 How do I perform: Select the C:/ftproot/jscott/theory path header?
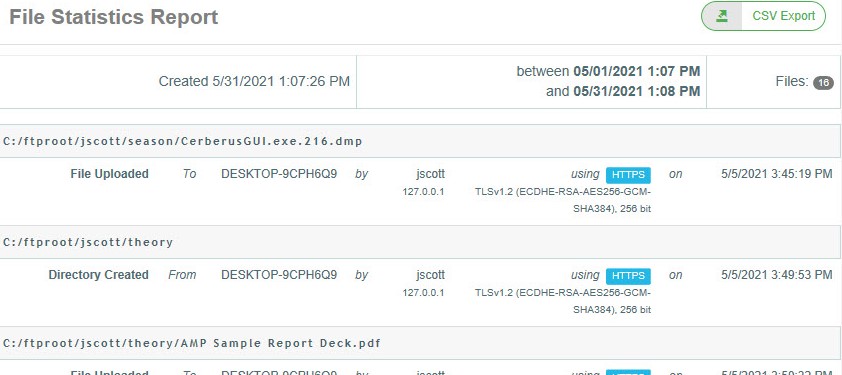coord(88,242)
